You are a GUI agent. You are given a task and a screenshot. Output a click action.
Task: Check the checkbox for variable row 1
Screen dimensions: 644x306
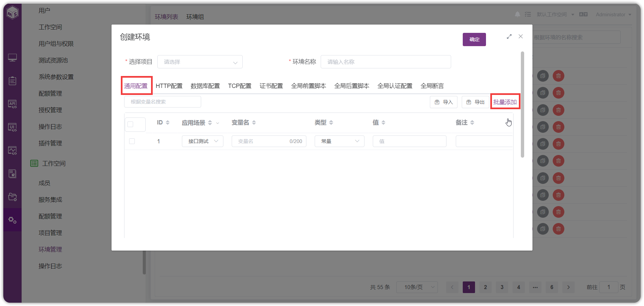132,141
